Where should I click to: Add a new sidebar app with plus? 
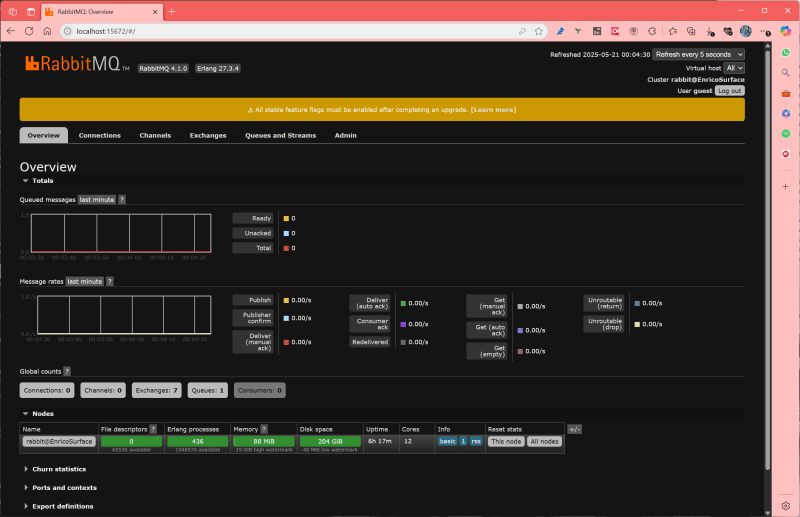[x=786, y=186]
